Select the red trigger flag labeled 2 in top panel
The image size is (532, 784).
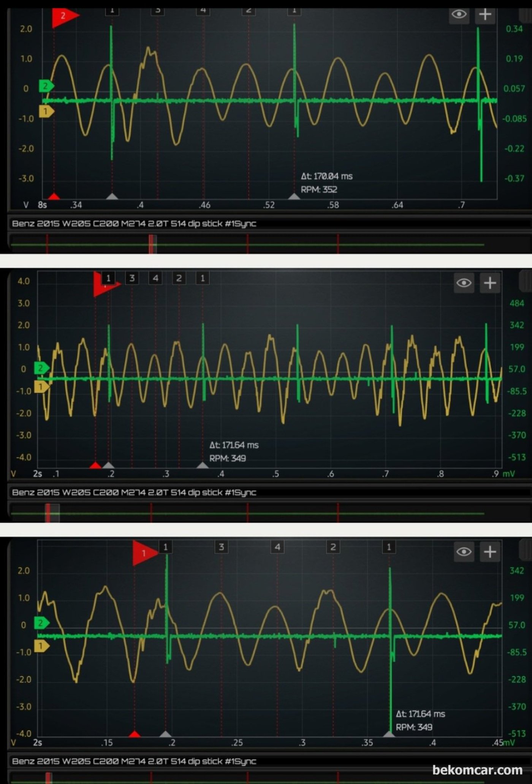pos(65,16)
